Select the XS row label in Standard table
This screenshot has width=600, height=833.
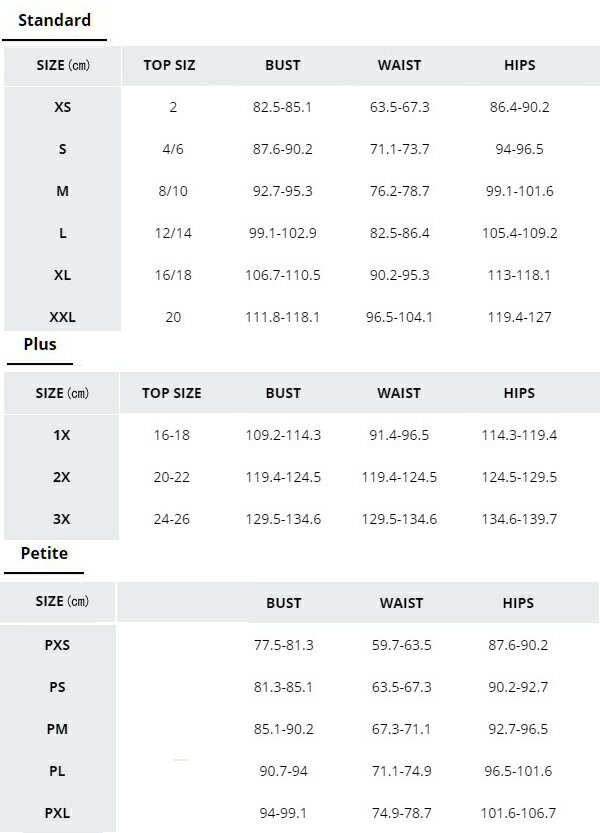pos(62,107)
